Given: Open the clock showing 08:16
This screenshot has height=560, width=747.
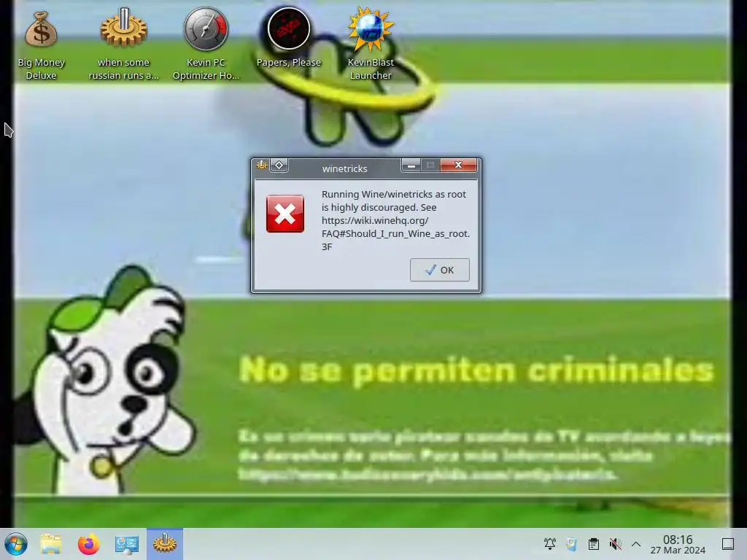Looking at the screenshot, I should [x=678, y=544].
